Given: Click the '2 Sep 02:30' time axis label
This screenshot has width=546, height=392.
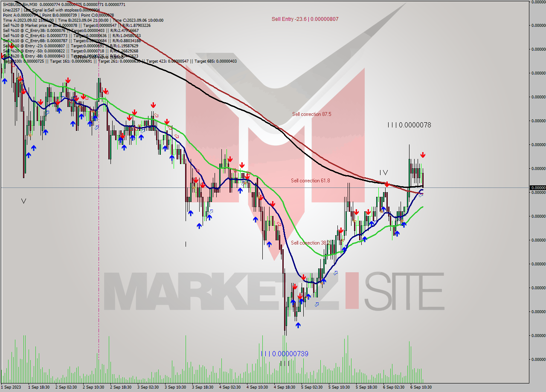Looking at the screenshot, I should tap(66, 387).
